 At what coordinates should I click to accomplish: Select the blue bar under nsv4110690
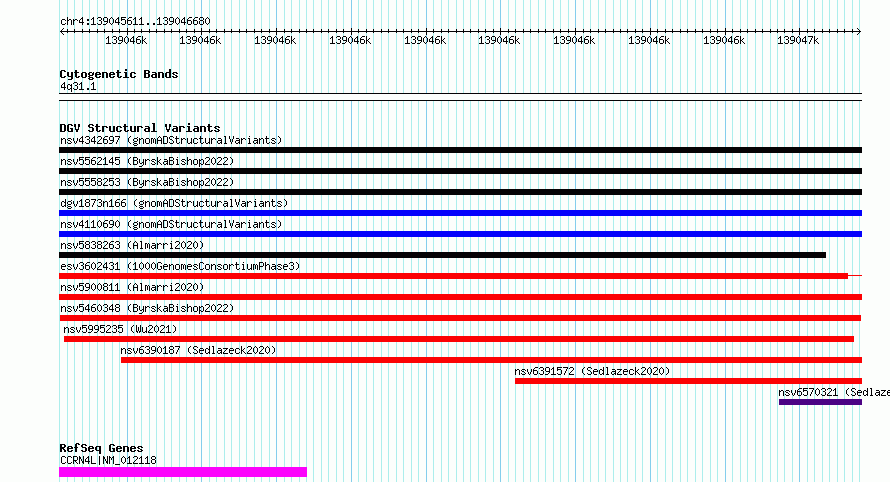460,234
